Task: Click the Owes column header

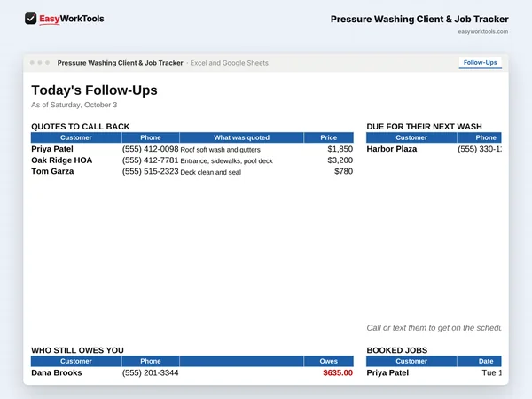Action: (328, 361)
